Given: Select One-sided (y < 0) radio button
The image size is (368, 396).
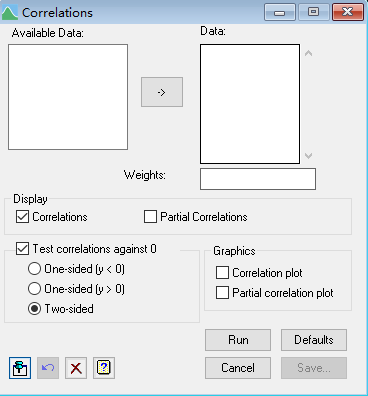Looking at the screenshot, I should [x=34, y=269].
